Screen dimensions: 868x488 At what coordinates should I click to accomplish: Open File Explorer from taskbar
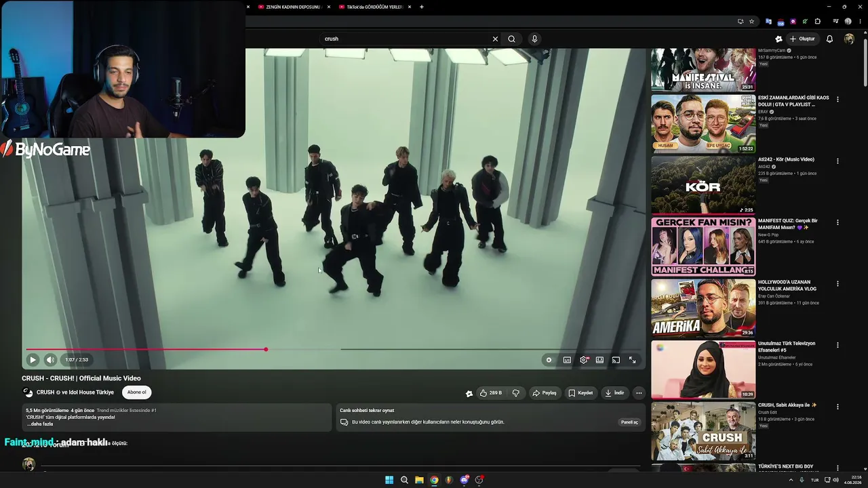[419, 480]
